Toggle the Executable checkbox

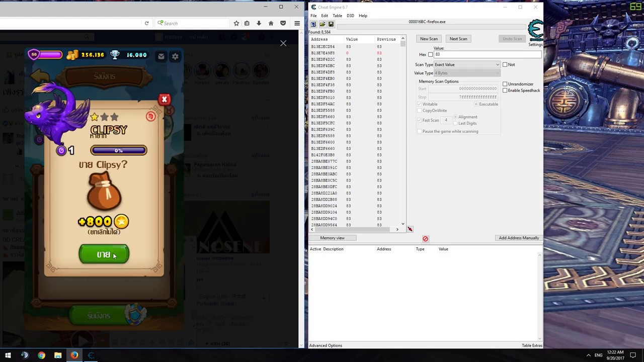476,104
